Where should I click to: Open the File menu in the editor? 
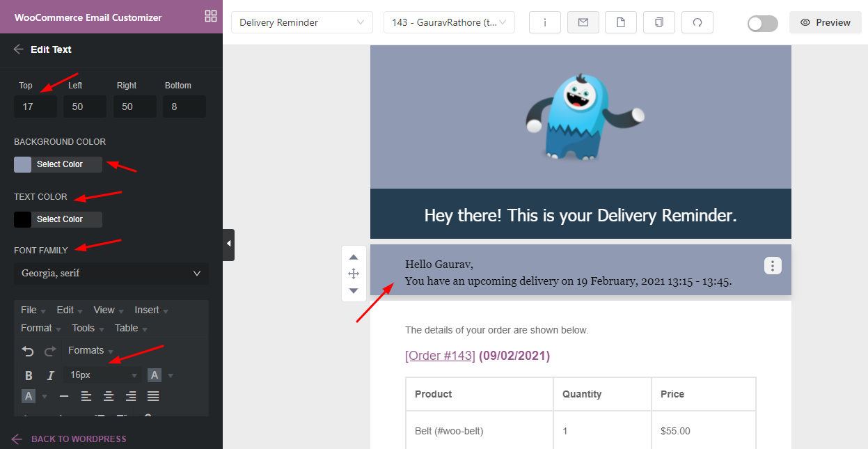[x=33, y=310]
